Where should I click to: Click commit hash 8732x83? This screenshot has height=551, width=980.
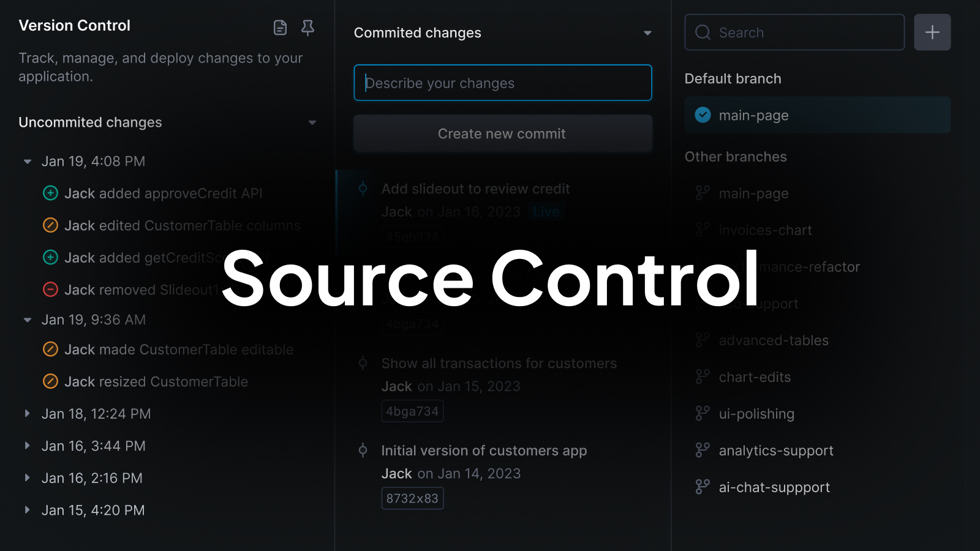pos(412,498)
